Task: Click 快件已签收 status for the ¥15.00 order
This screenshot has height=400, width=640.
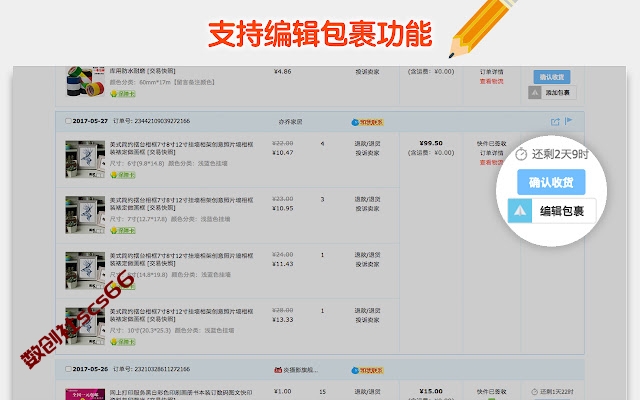Action: (491, 391)
